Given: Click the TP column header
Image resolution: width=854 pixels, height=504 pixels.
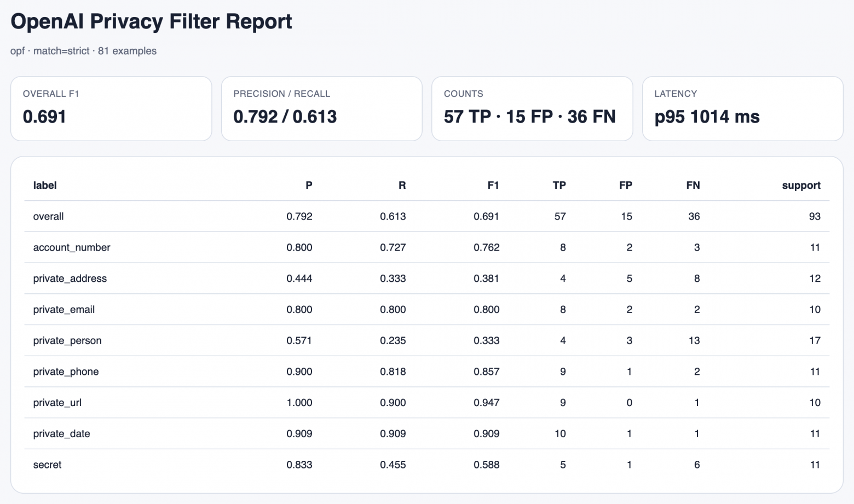Looking at the screenshot, I should [559, 186].
